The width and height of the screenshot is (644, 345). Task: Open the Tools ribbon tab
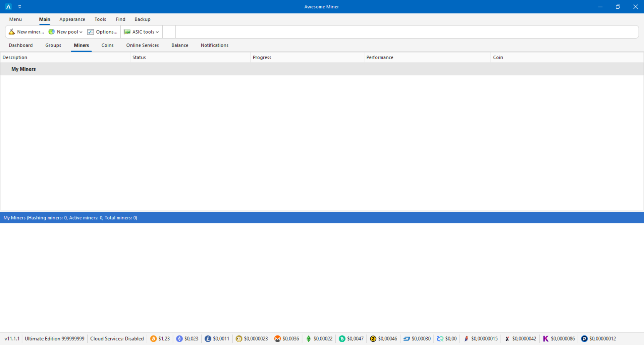click(100, 19)
